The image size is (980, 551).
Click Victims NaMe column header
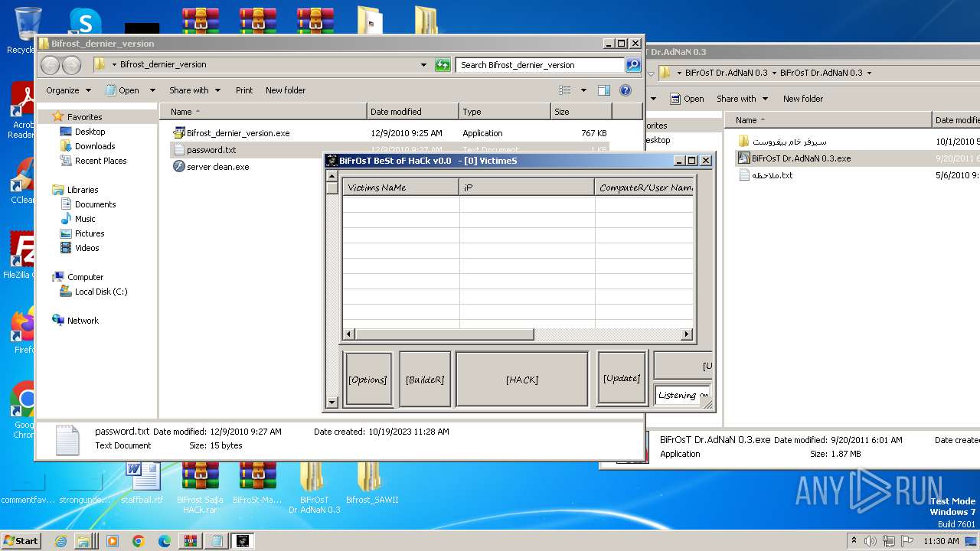click(401, 187)
